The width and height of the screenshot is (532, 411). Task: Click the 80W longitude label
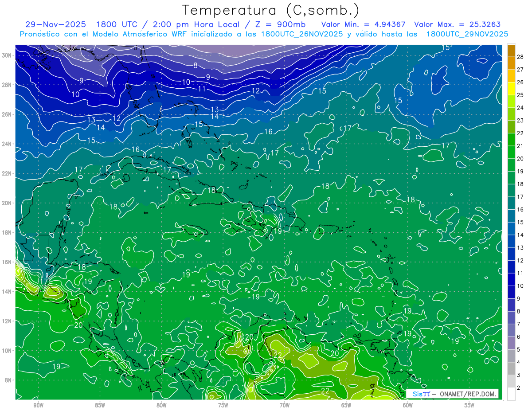161,405
